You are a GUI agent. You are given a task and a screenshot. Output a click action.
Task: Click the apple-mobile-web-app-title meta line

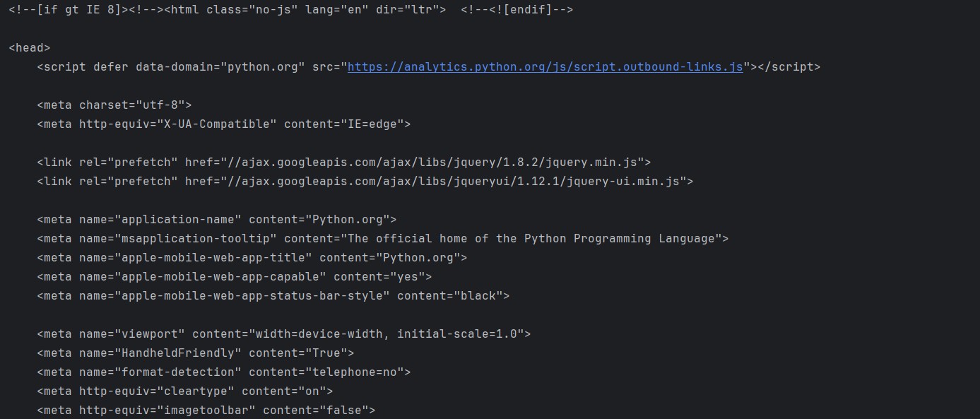[x=252, y=258]
